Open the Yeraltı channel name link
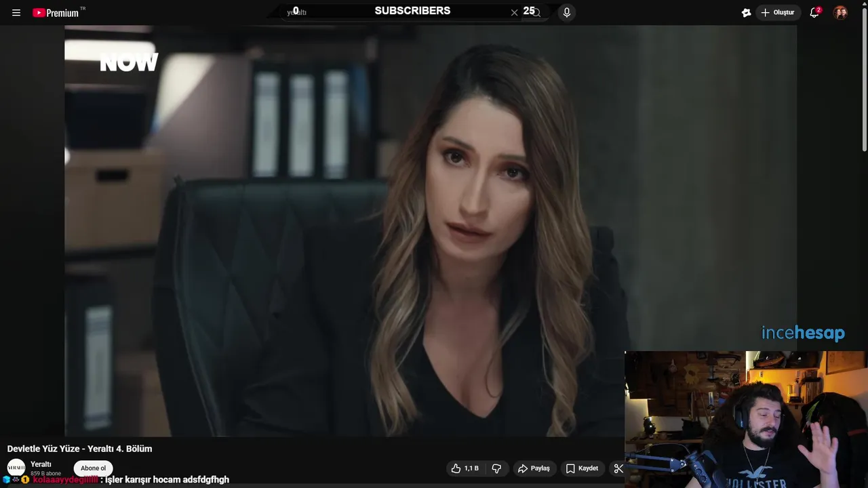868x488 pixels. (41, 464)
